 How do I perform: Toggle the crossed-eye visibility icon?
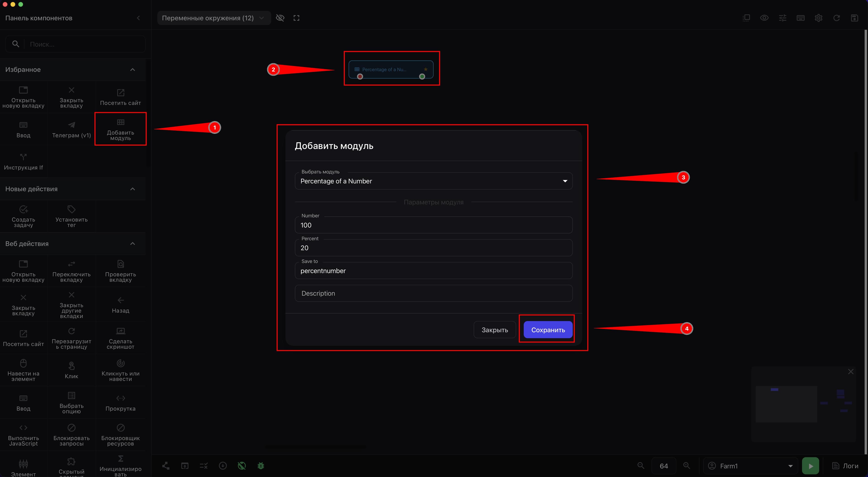280,18
